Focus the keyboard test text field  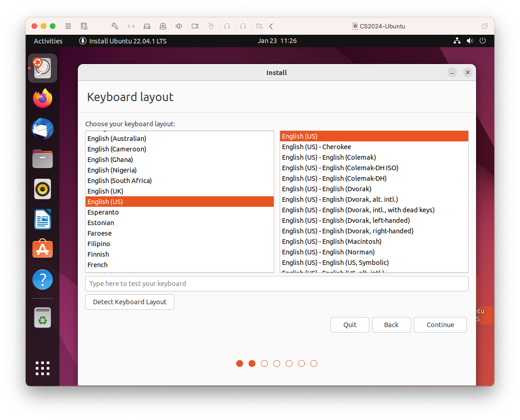(276, 284)
